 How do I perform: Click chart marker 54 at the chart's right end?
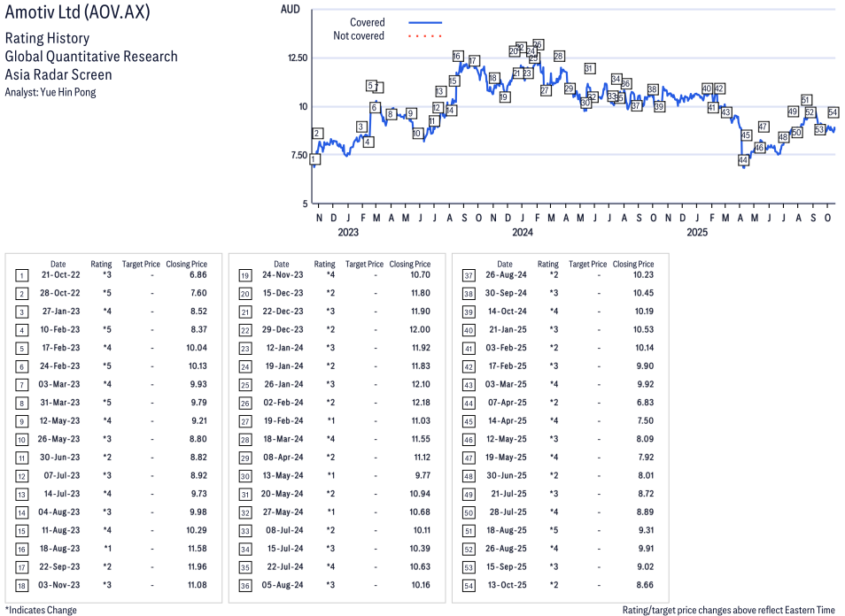(x=833, y=112)
